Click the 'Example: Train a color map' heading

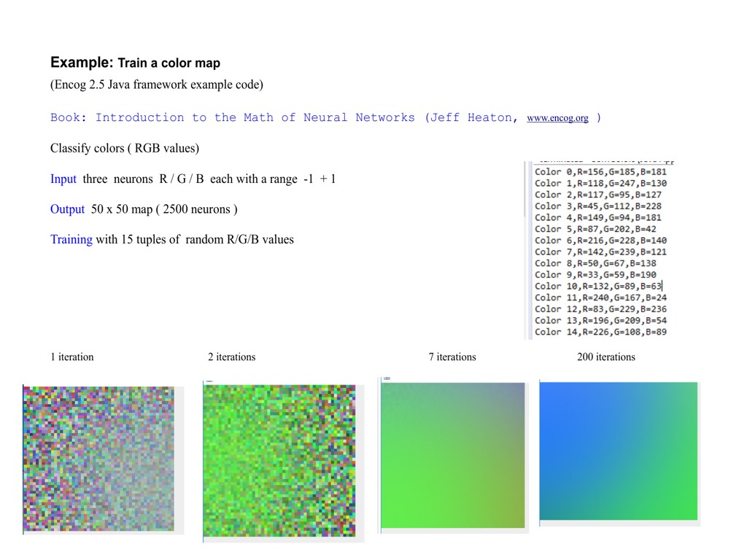tap(135, 63)
